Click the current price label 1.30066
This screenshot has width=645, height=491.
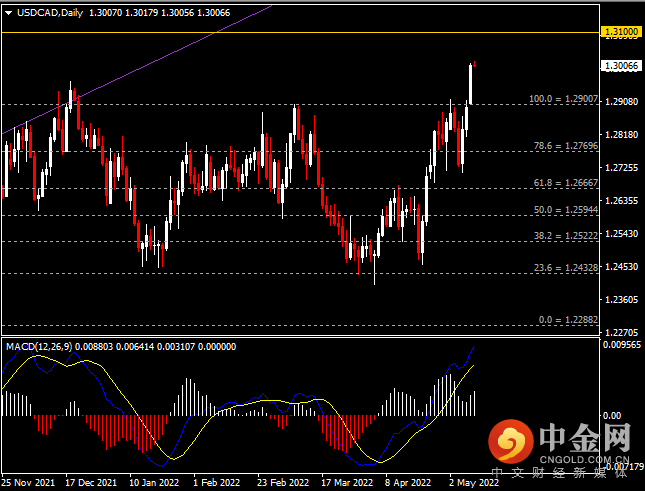[621, 66]
